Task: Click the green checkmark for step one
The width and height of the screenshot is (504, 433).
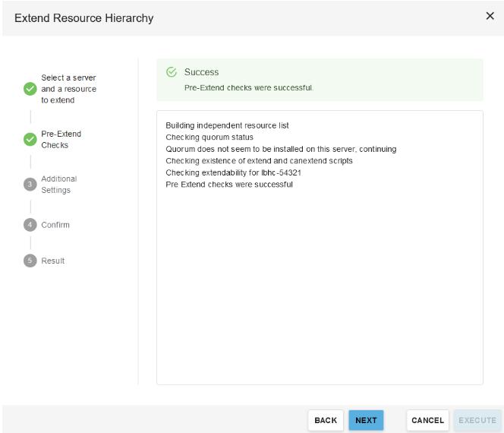Action: (x=30, y=89)
